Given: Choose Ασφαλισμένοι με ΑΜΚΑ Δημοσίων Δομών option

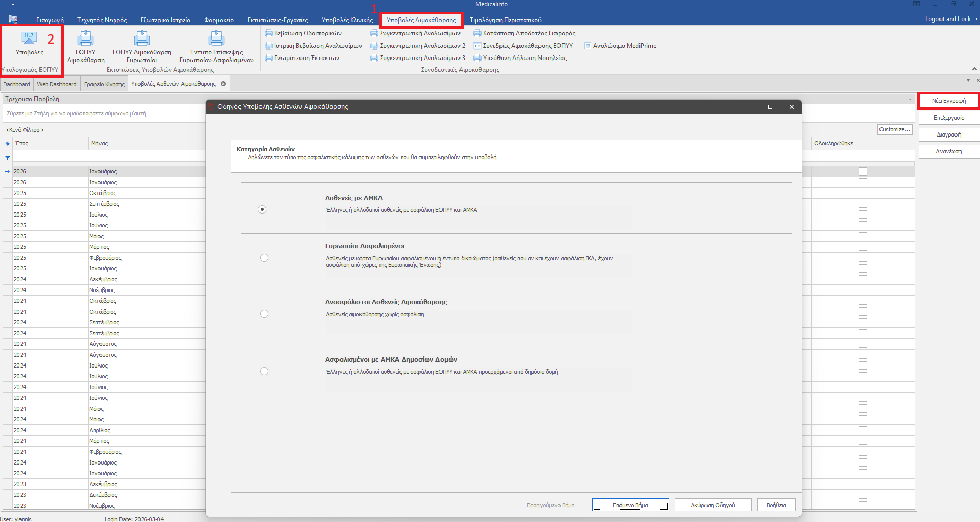Looking at the screenshot, I should coord(264,371).
